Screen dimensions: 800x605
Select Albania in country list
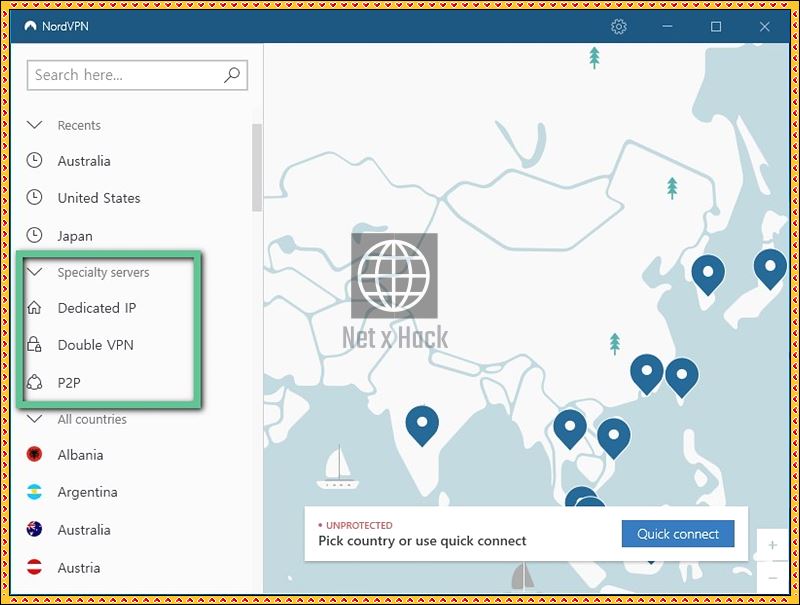[x=80, y=455]
